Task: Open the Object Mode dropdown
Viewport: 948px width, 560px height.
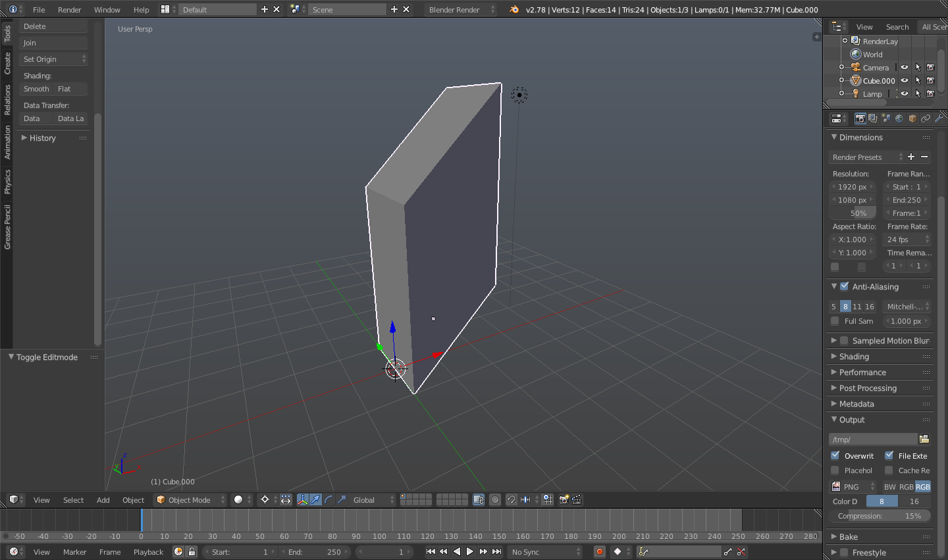Action: point(190,499)
